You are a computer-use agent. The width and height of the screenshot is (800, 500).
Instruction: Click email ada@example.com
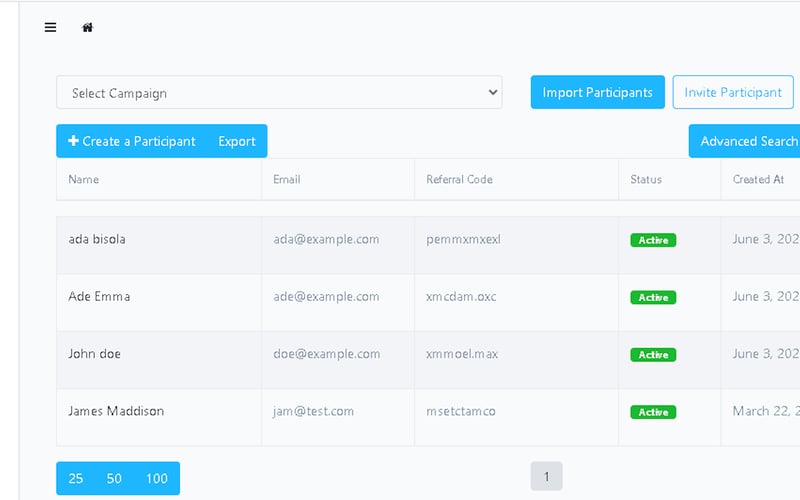326,239
